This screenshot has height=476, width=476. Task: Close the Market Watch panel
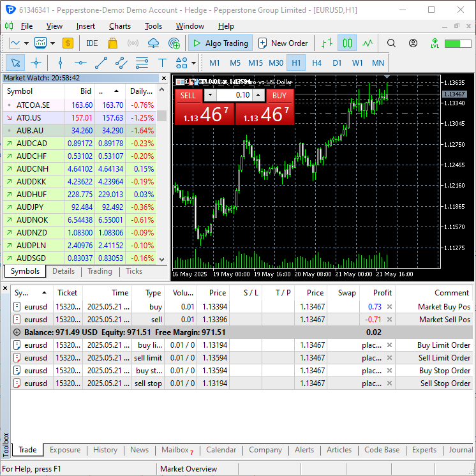click(164, 78)
